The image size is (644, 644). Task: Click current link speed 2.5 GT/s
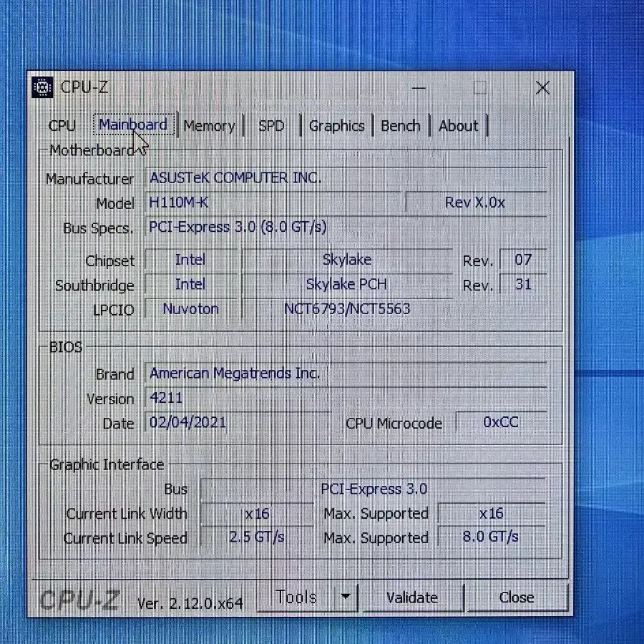(257, 537)
